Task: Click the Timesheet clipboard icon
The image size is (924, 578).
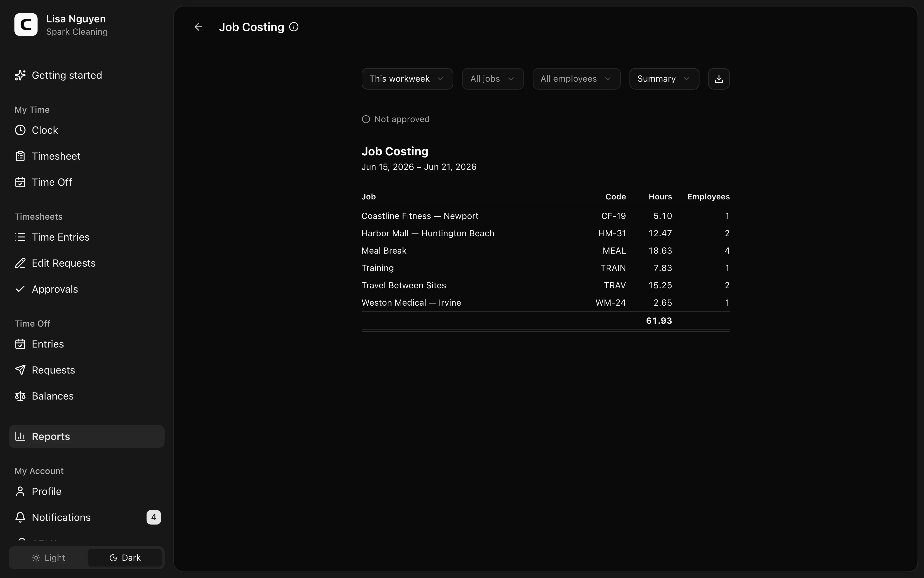Action: (x=20, y=156)
